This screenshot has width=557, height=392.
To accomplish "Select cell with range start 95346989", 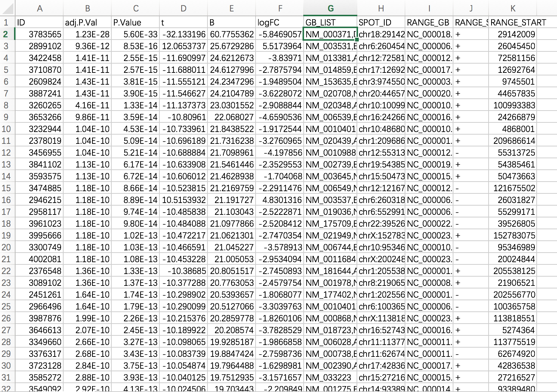I will [x=513, y=247].
